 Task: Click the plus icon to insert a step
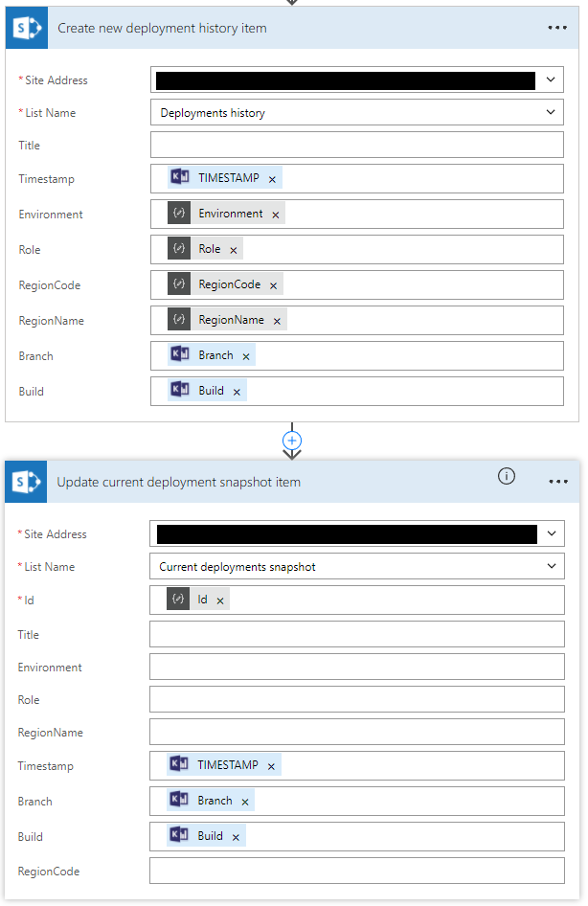[x=293, y=440]
